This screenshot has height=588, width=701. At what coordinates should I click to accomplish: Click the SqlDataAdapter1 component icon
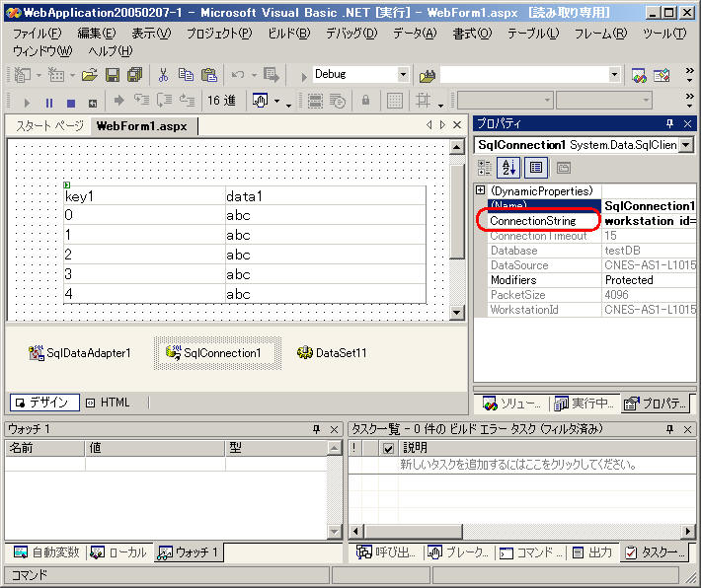38,352
